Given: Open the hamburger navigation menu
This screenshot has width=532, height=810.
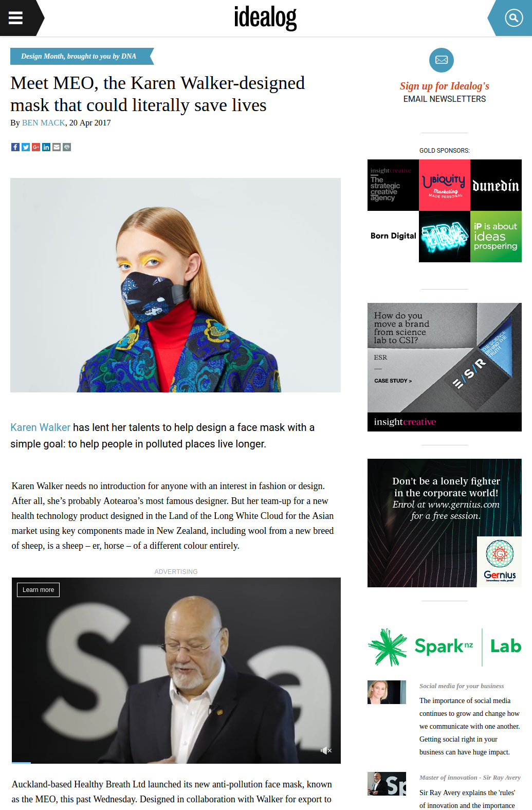Looking at the screenshot, I should [x=16, y=18].
